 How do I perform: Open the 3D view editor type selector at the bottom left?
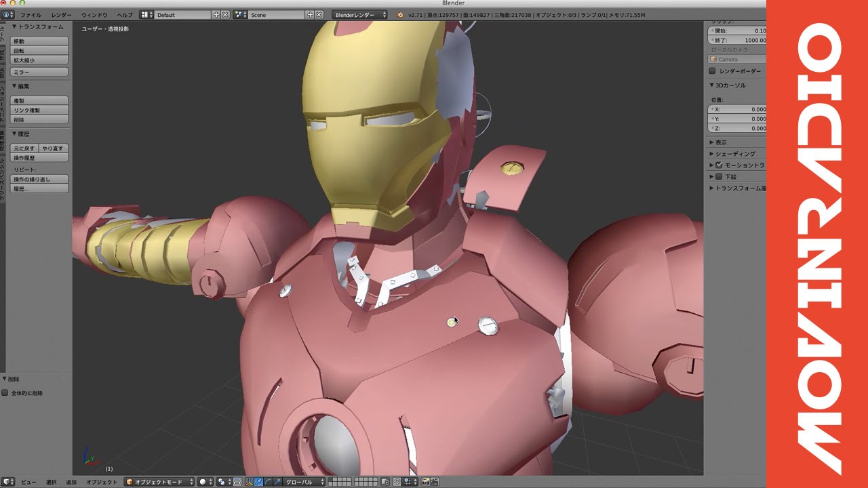tap(8, 482)
